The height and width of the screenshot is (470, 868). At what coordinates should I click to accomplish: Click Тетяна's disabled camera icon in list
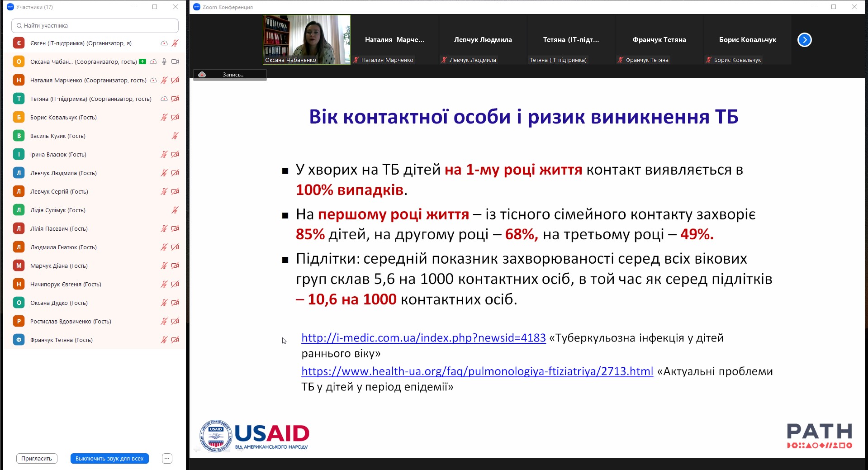(175, 99)
